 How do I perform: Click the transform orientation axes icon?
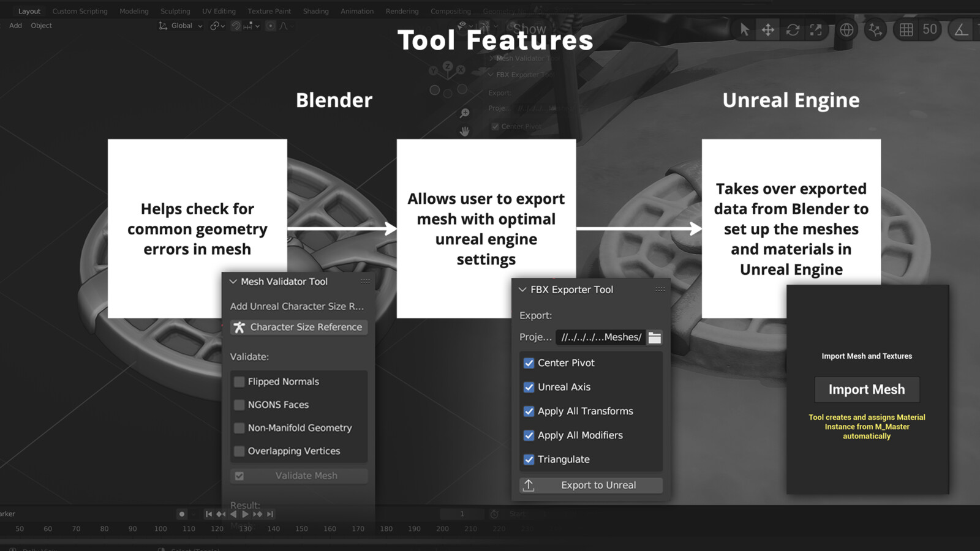[x=163, y=26]
